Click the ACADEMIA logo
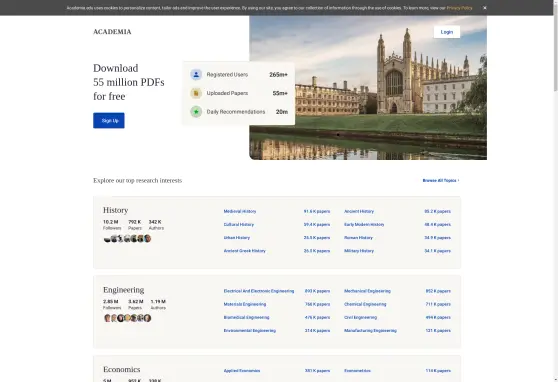This screenshot has width=558, height=382. [112, 32]
